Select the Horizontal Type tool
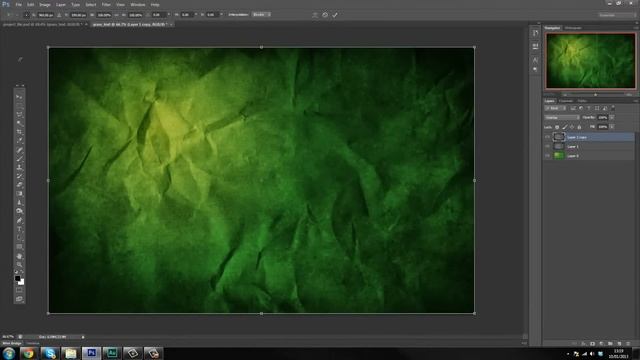Viewport: 640px width, 360px height. point(19,229)
